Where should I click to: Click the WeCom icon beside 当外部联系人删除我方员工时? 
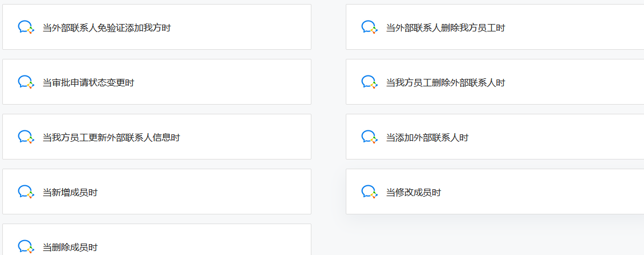coord(369,27)
